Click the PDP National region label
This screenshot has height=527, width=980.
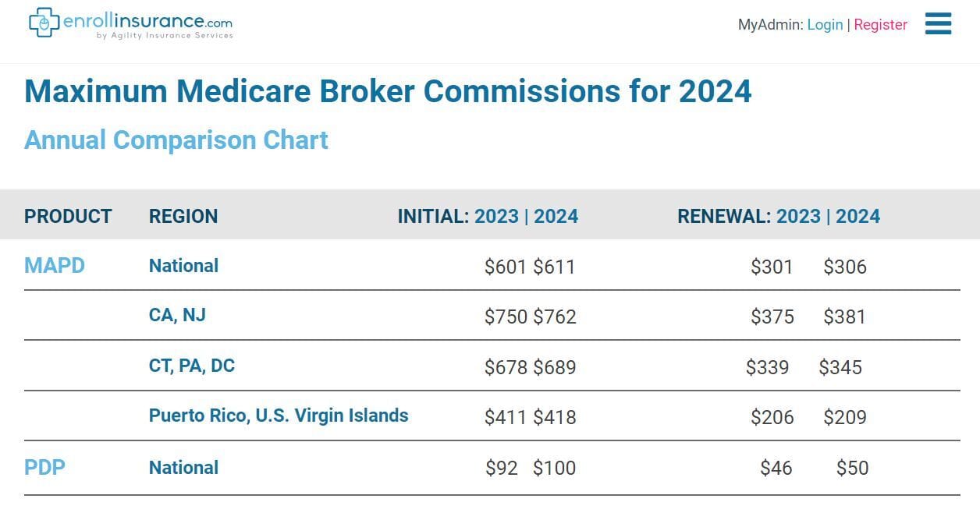[x=183, y=467]
